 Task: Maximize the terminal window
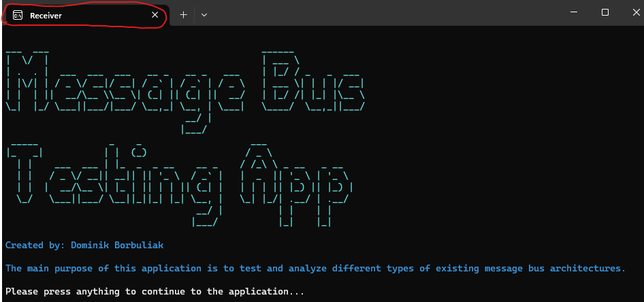click(x=605, y=12)
